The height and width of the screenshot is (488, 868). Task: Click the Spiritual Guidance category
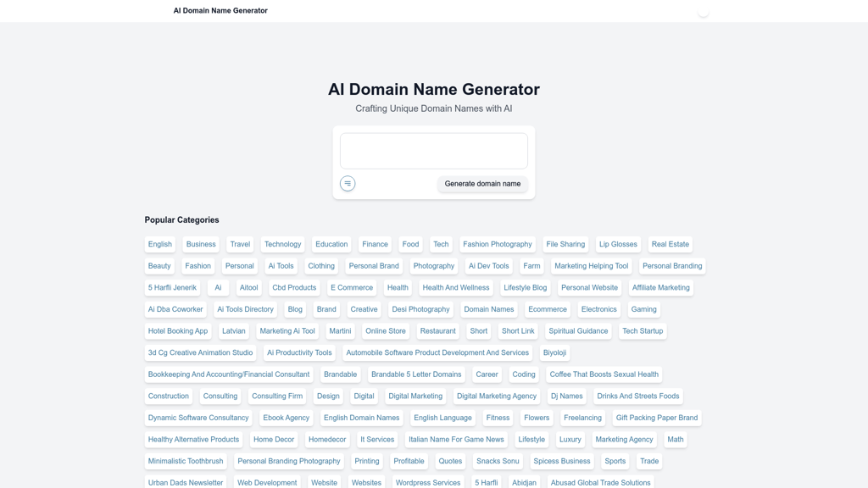pyautogui.click(x=578, y=330)
